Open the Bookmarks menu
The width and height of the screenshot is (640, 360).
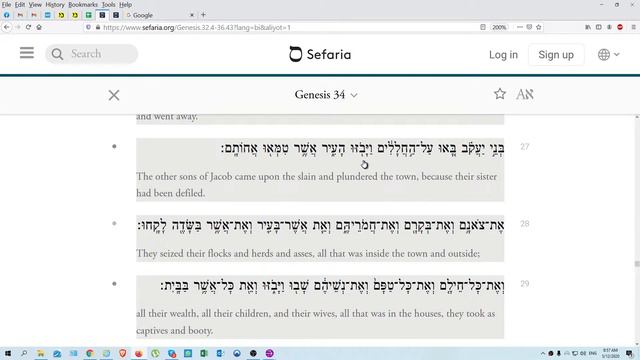coord(83,4)
